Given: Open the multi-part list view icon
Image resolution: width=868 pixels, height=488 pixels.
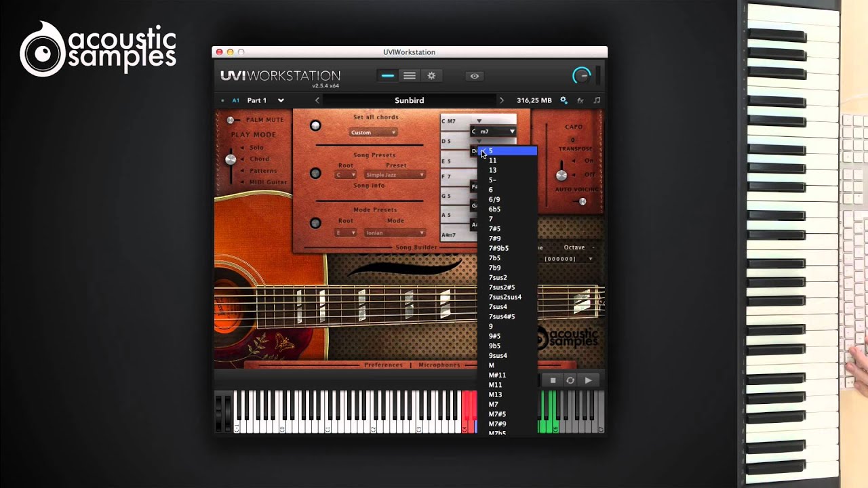Looking at the screenshot, I should [409, 76].
